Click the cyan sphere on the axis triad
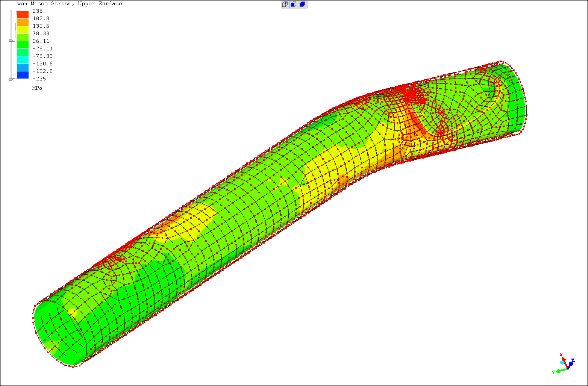588x386 pixels. tap(562, 362)
